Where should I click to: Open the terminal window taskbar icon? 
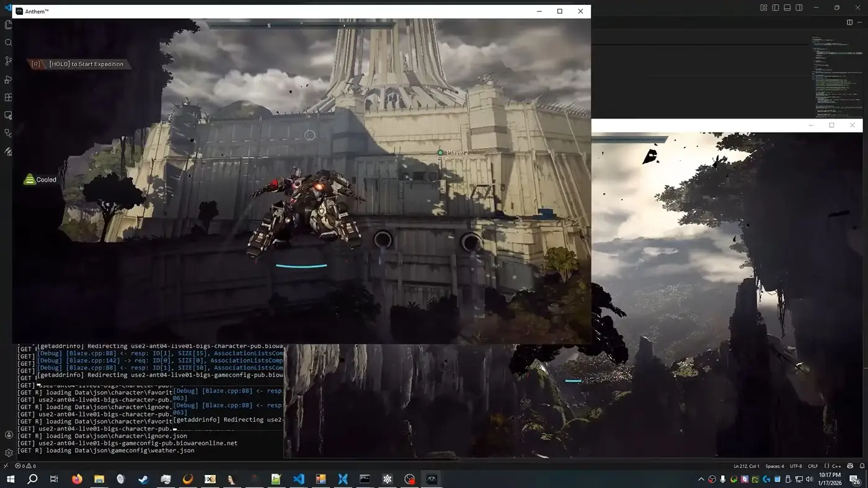[365, 479]
